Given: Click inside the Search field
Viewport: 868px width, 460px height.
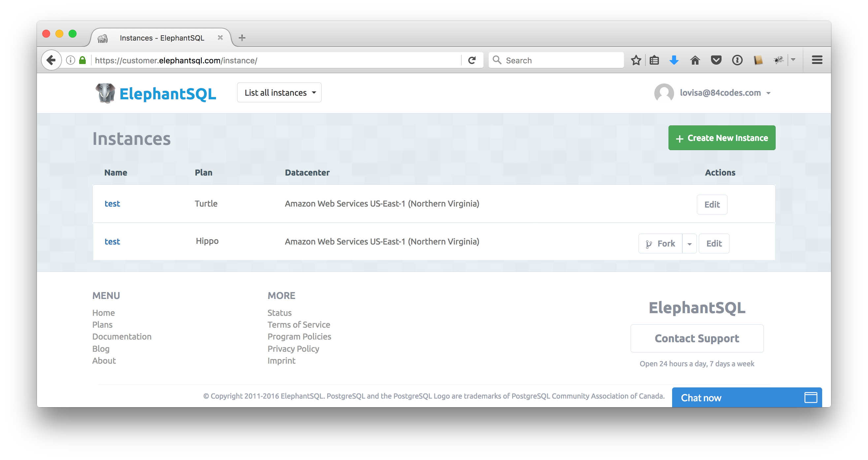Looking at the screenshot, I should click(556, 60).
